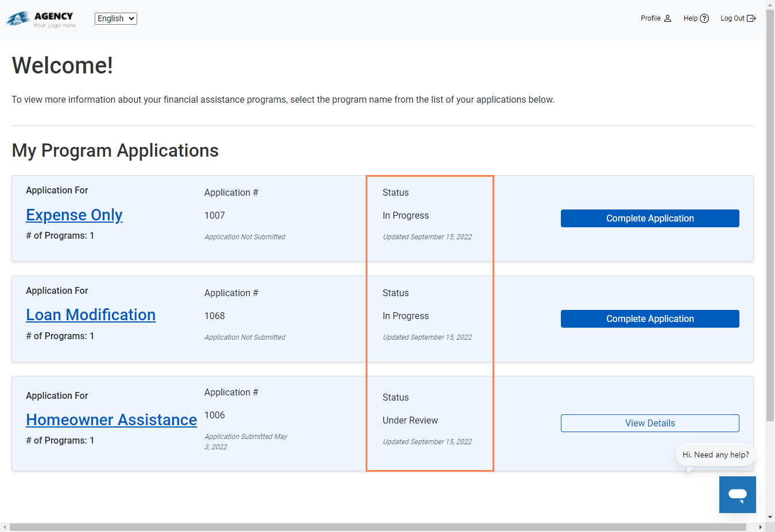Click the Profile person icon

[668, 18]
